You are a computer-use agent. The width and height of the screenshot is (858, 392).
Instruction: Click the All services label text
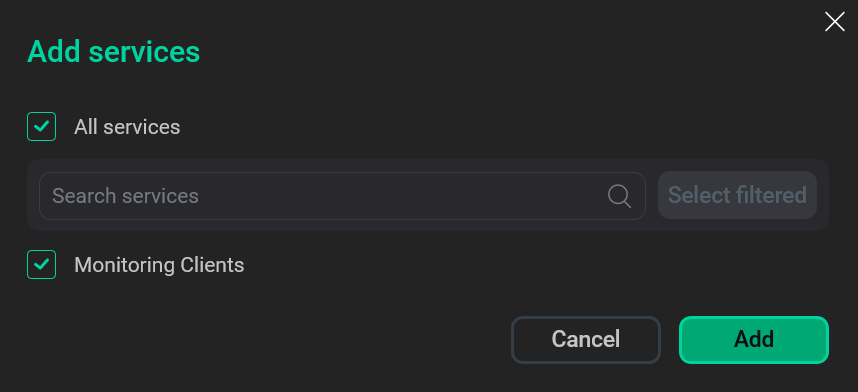[x=127, y=127]
